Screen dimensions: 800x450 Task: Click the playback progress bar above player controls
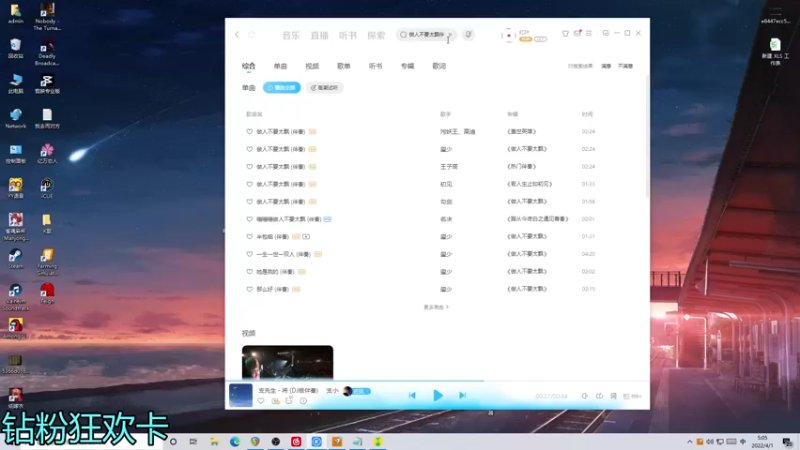[x=437, y=381]
